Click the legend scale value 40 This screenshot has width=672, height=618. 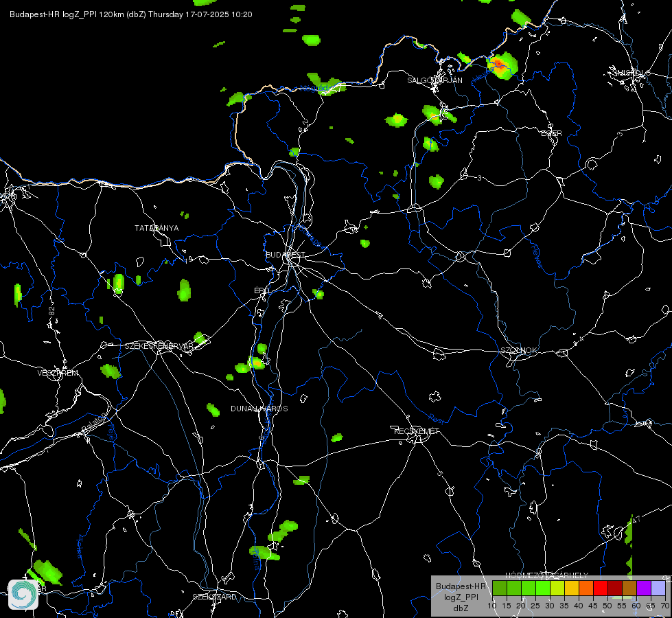pos(578,606)
